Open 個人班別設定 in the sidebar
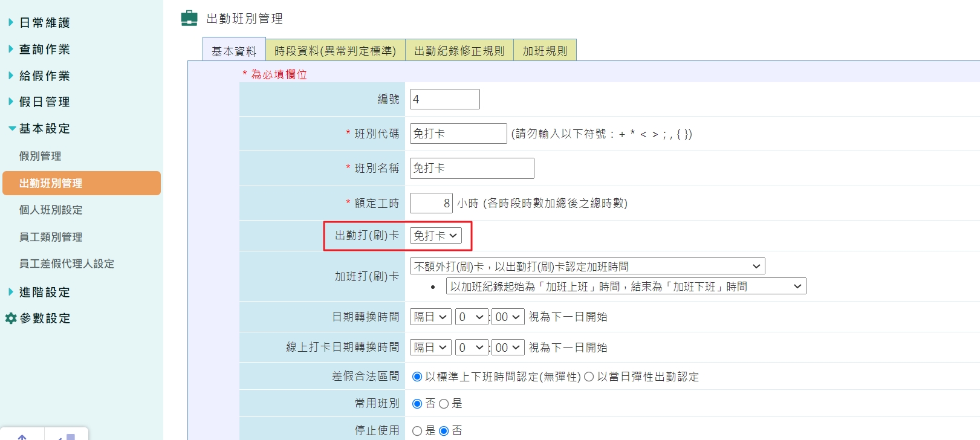The width and height of the screenshot is (980, 440). pyautogui.click(x=51, y=210)
